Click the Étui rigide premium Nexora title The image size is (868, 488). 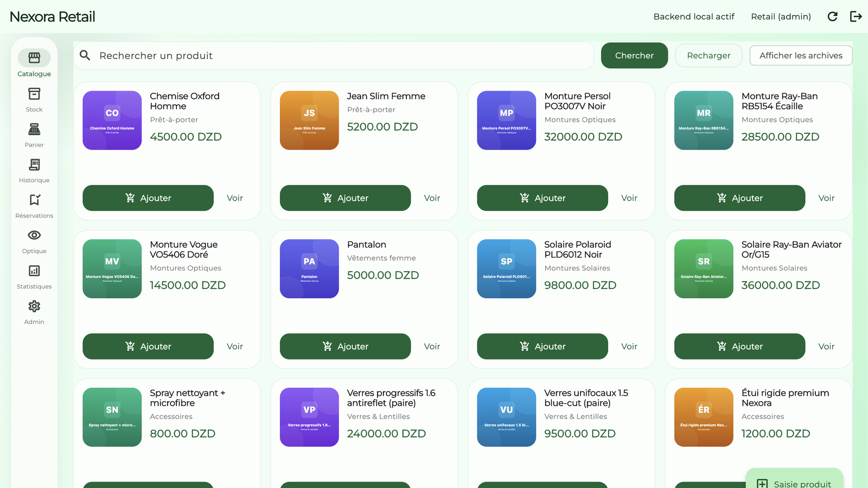[786, 398]
